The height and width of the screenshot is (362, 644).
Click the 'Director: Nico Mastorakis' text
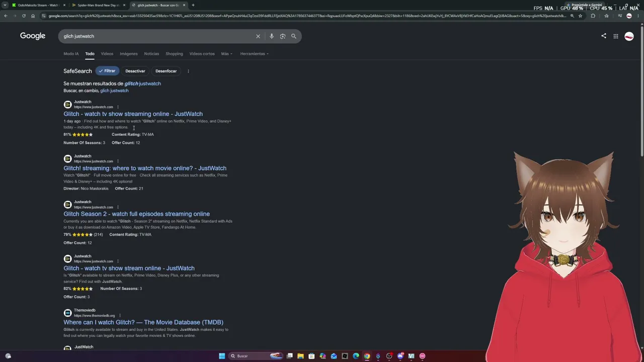click(x=86, y=189)
